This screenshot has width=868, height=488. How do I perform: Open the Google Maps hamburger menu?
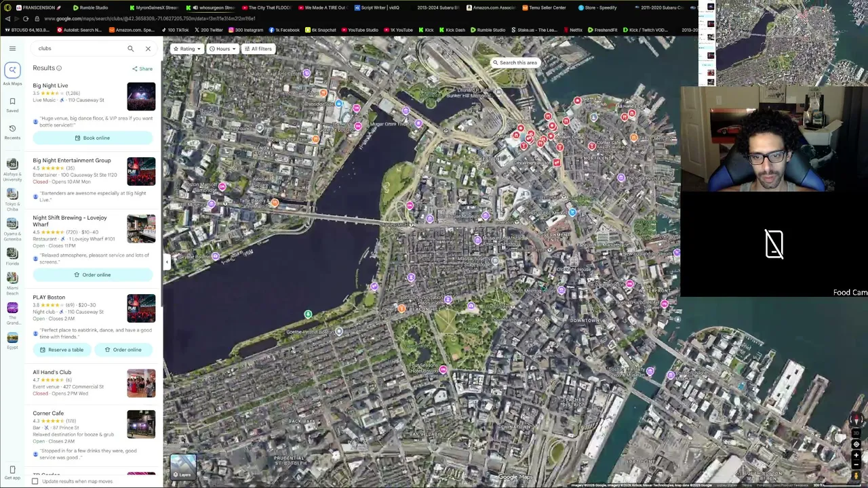(12, 48)
